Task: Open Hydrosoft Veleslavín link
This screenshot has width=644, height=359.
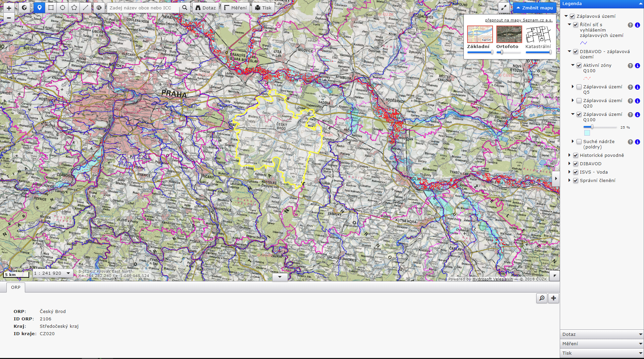Action: coord(492,279)
